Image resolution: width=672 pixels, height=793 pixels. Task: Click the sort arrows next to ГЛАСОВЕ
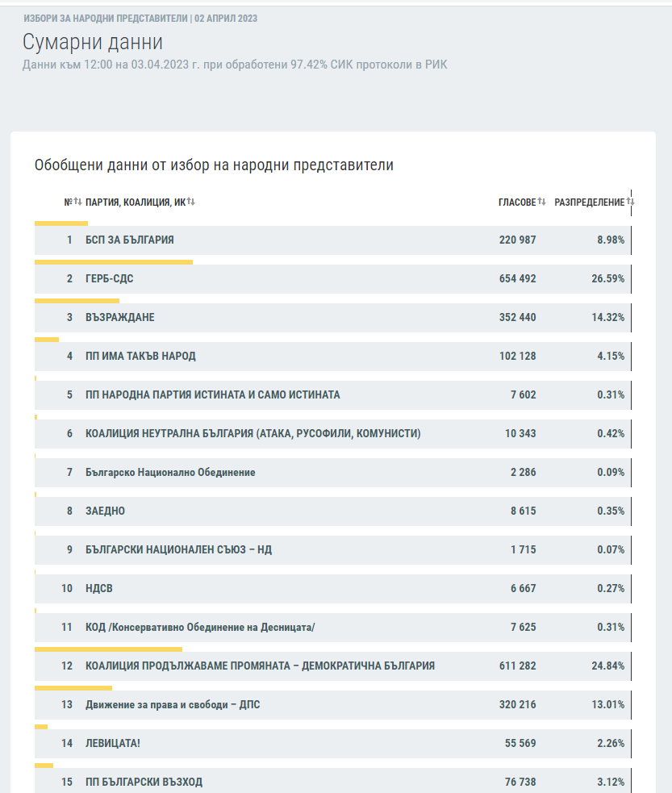[542, 202]
